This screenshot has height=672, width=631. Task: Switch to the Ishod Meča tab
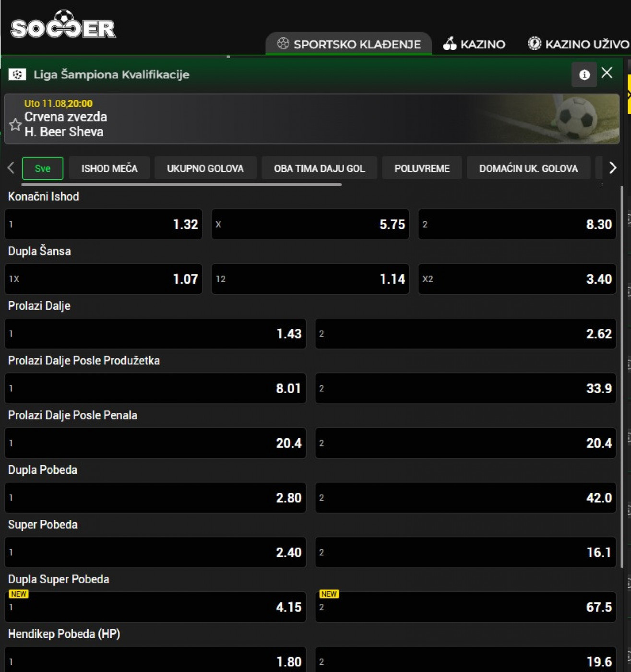[109, 168]
